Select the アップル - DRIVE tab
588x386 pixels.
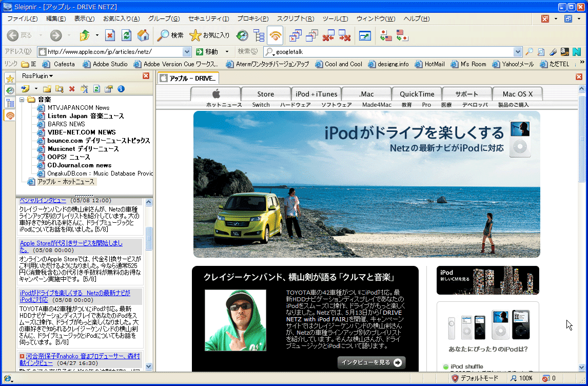[x=189, y=78]
